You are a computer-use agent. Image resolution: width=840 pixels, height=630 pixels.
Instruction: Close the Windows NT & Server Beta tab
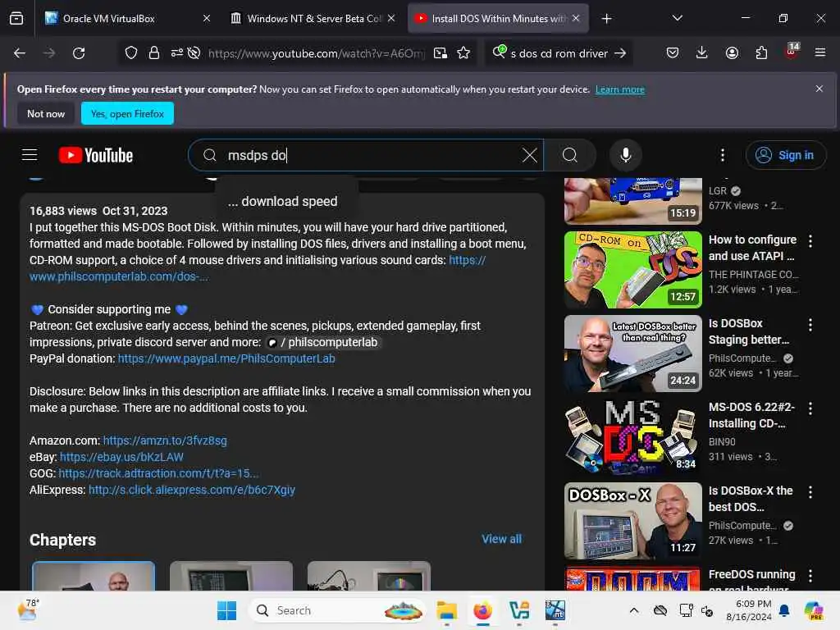click(x=391, y=18)
